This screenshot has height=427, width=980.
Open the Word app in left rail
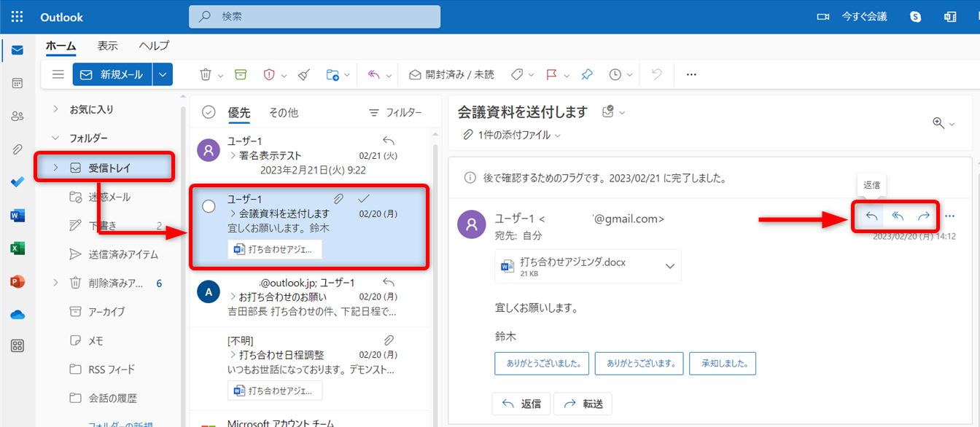[17, 216]
